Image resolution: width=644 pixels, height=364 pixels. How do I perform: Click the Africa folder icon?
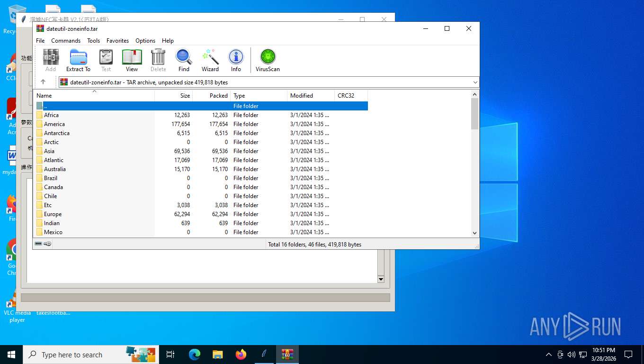click(39, 115)
